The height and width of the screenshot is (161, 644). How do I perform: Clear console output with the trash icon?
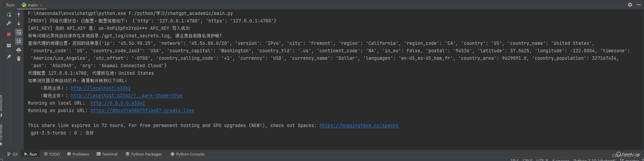(x=19, y=59)
